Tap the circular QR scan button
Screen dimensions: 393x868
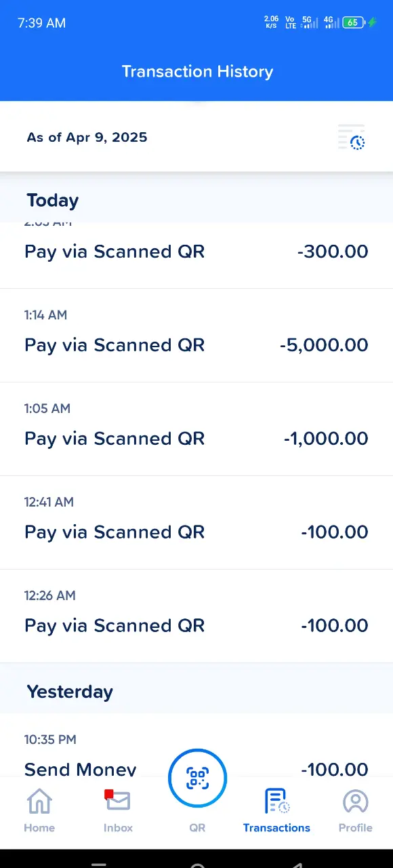tap(197, 778)
